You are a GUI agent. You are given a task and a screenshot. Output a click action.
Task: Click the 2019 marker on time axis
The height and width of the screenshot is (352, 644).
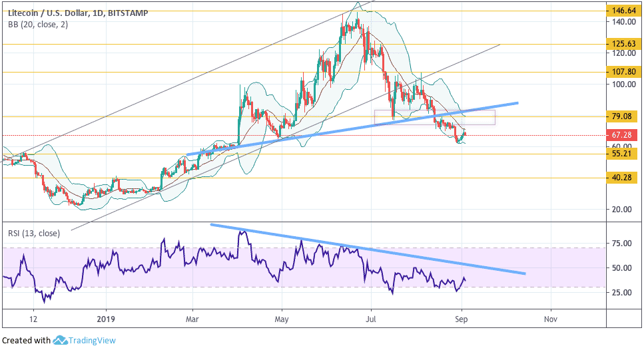point(106,319)
